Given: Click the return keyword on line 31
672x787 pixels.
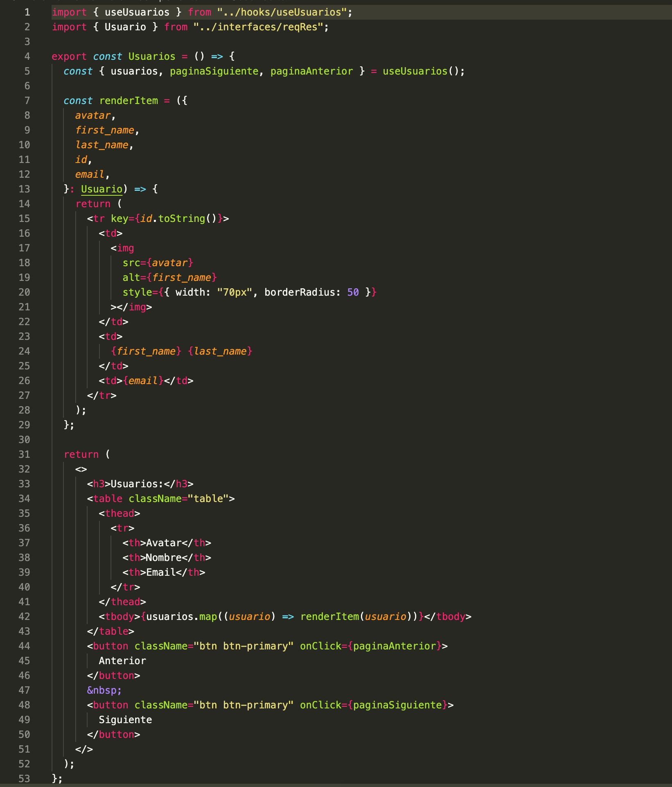Looking at the screenshot, I should tap(81, 455).
